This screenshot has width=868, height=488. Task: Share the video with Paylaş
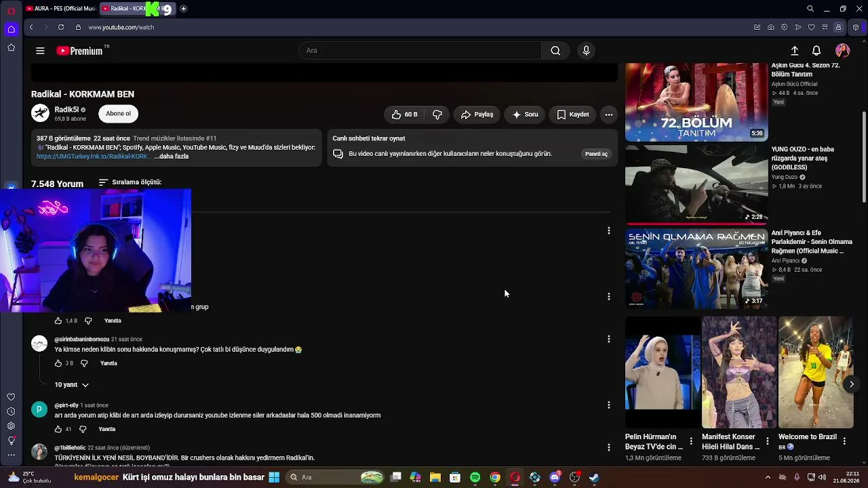pyautogui.click(x=477, y=115)
